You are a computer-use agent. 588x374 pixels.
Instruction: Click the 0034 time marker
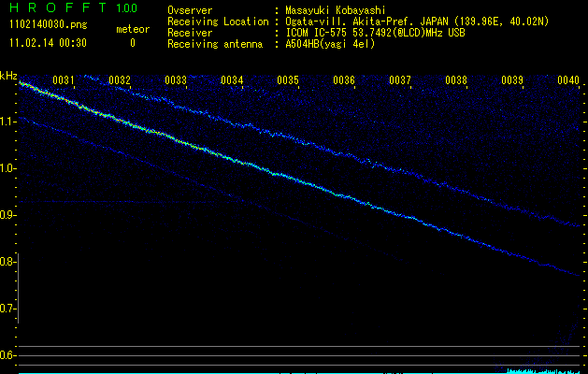[x=232, y=79]
